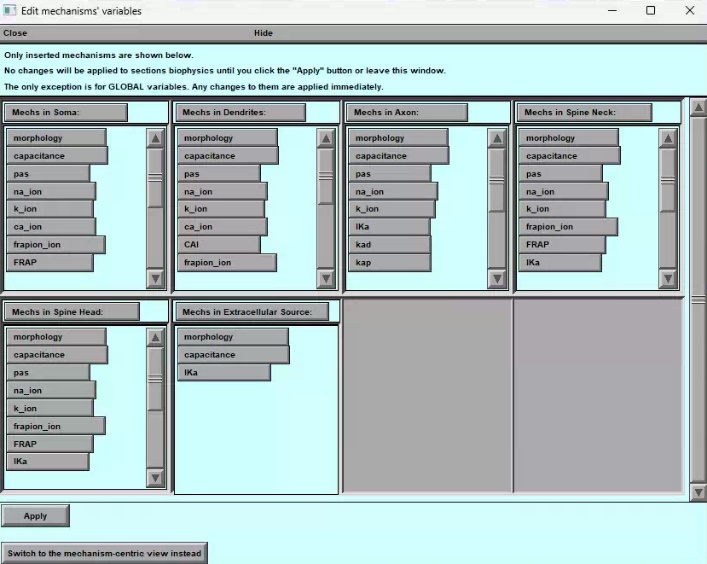Select IKa in Extracellular Source list
This screenshot has width=707, height=564.
pyautogui.click(x=224, y=373)
